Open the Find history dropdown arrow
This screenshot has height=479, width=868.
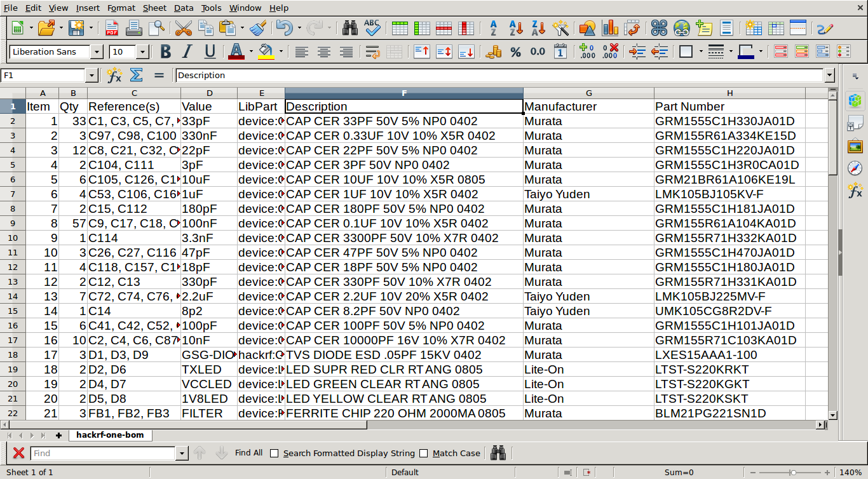pos(182,454)
